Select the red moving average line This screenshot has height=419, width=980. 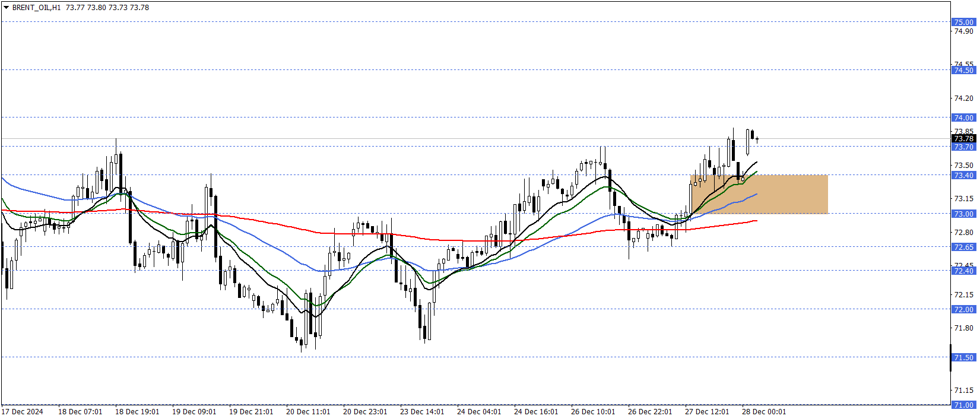(380, 234)
